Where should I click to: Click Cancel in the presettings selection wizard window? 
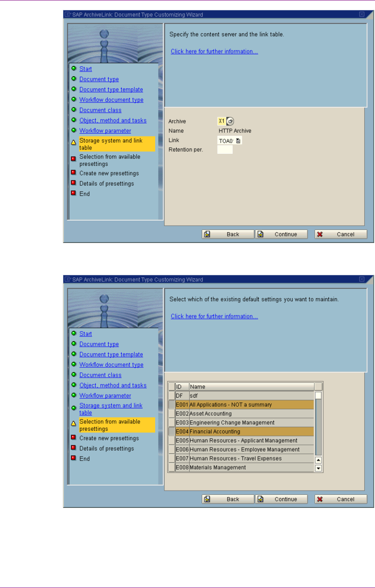point(341,499)
